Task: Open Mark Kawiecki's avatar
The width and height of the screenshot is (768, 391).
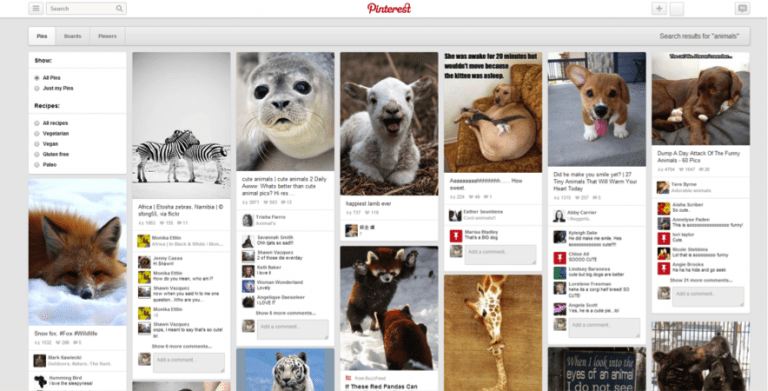Action: [40, 361]
